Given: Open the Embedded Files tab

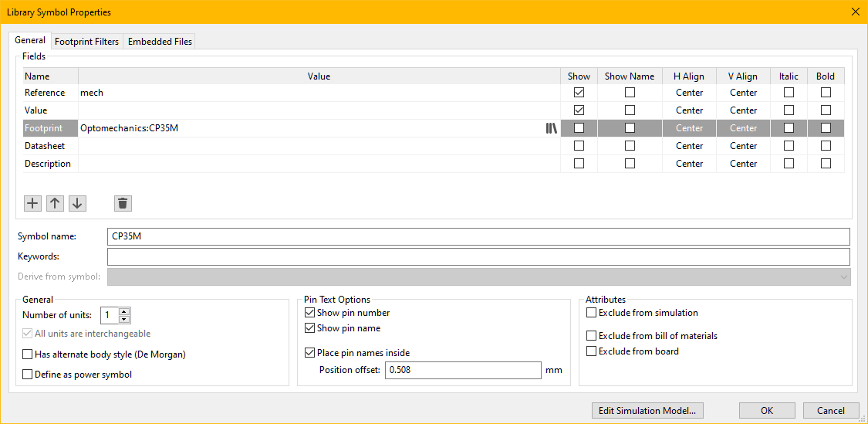Looking at the screenshot, I should [x=160, y=42].
